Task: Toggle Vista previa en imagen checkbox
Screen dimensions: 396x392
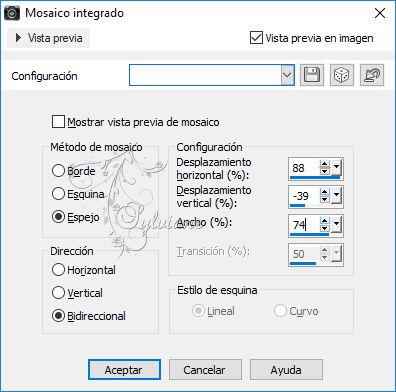Action: (x=256, y=38)
